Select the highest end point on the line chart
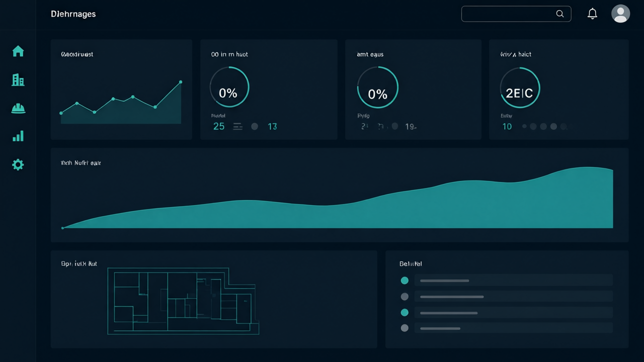This screenshot has width=644, height=362. [x=181, y=82]
